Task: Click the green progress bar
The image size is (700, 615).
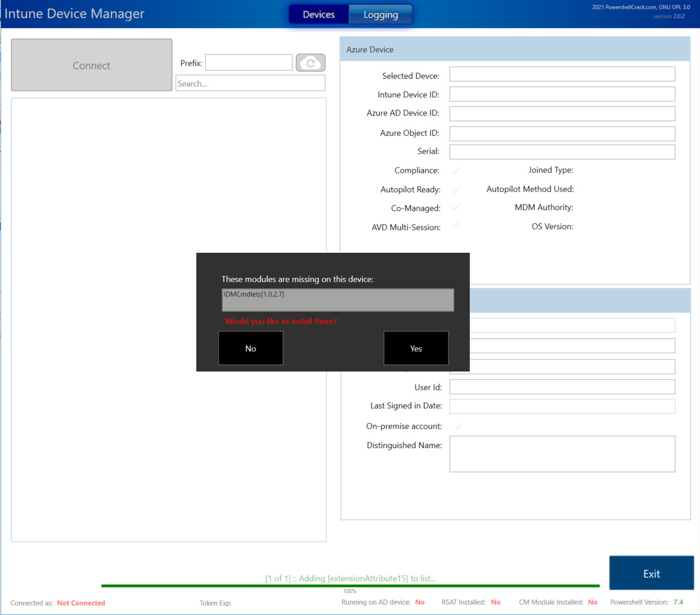Action: tap(350, 586)
